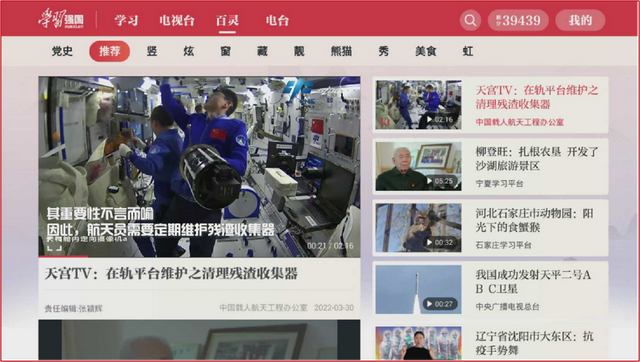Click the date 2022-03-30

coord(334,308)
